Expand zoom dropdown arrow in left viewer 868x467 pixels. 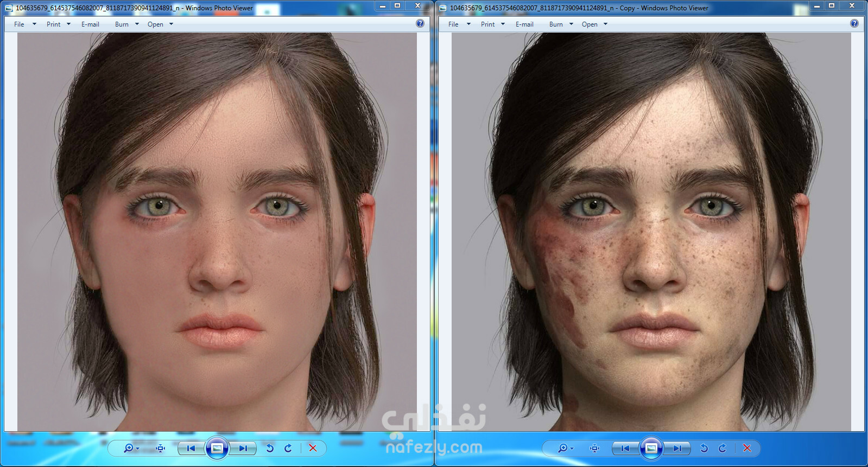(x=138, y=449)
